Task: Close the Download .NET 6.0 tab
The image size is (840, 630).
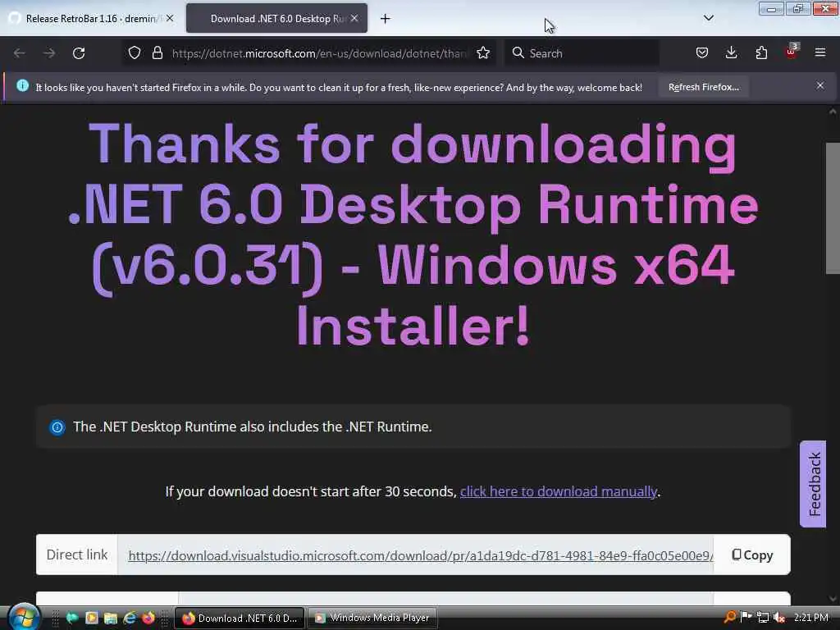Action: [x=354, y=18]
